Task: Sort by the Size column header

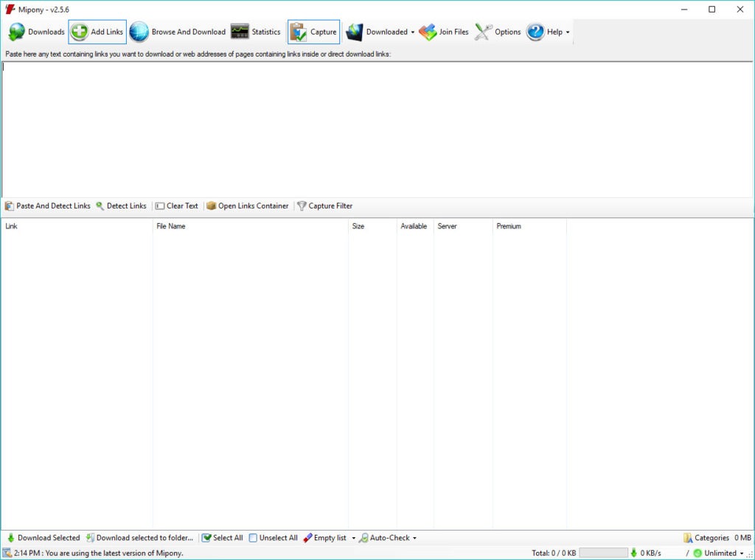Action: click(x=372, y=226)
